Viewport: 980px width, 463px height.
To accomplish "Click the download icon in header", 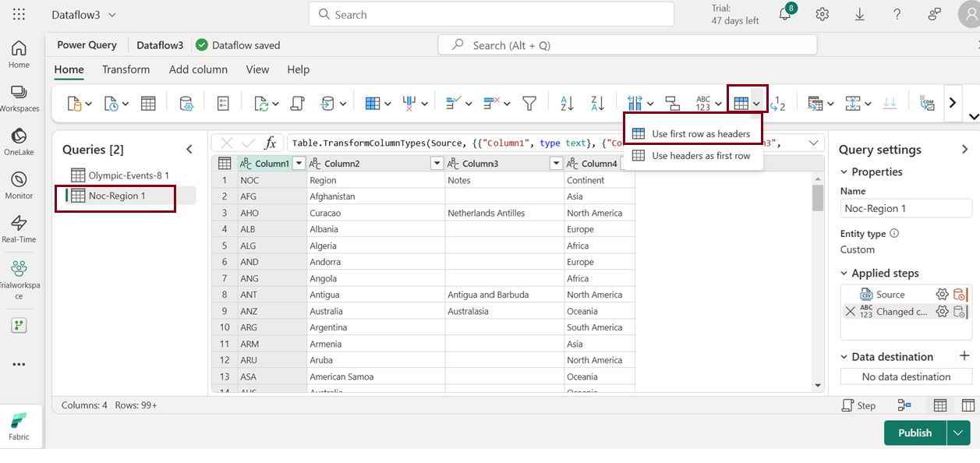I will pyautogui.click(x=860, y=14).
